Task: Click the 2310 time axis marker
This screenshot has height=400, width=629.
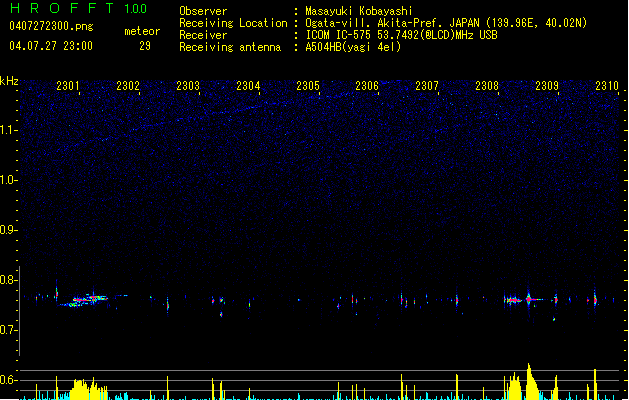Action: tap(607, 86)
